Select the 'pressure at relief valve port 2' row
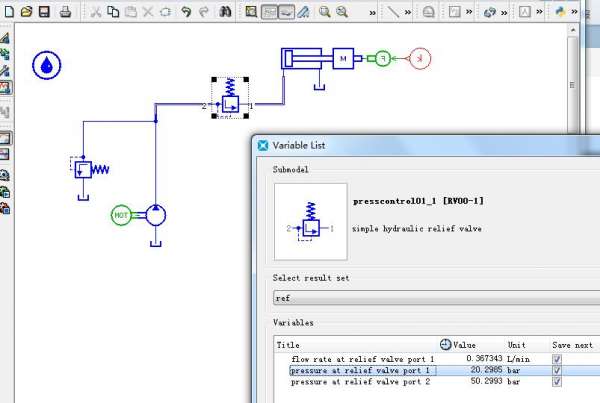600x403 pixels. [x=361, y=382]
